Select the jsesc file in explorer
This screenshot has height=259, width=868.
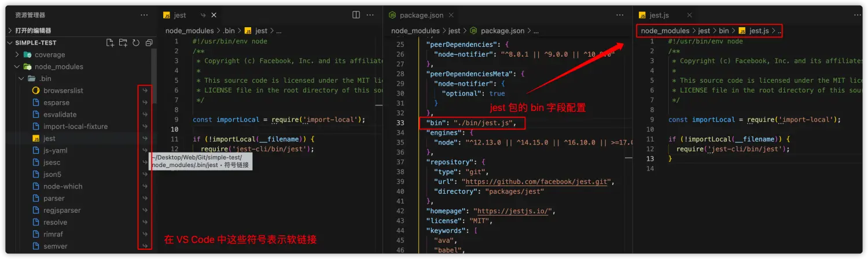[52, 162]
